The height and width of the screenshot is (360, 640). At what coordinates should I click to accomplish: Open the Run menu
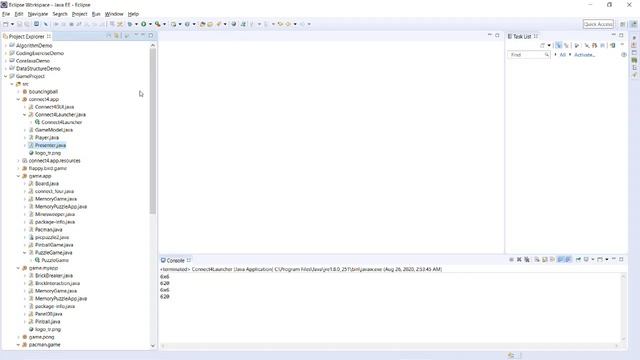pos(96,14)
